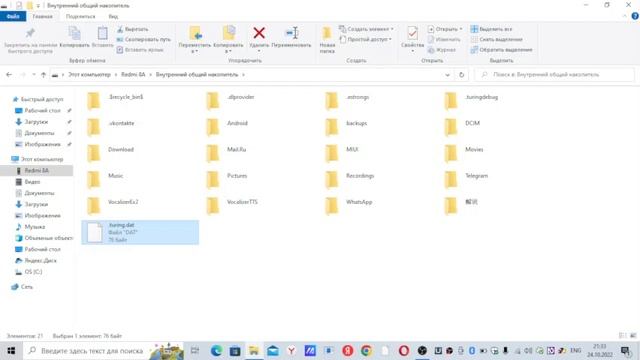Screen dimensions: 640x360
Task: Select Сеть in the navigation pane
Action: pyautogui.click(x=22, y=287)
